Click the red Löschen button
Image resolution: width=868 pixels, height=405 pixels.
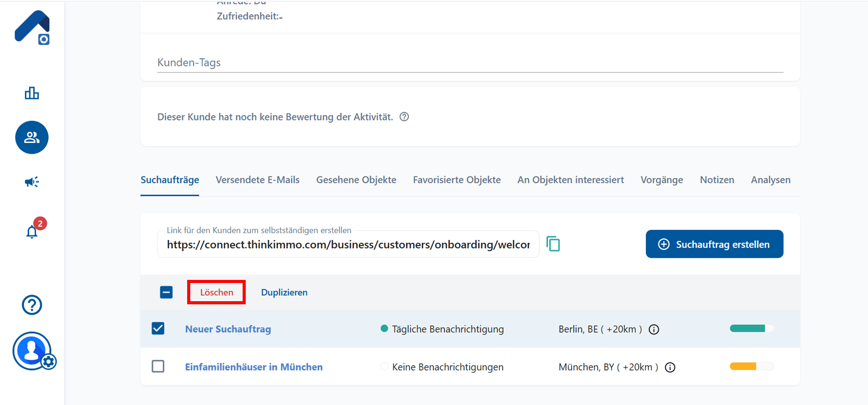pos(216,292)
